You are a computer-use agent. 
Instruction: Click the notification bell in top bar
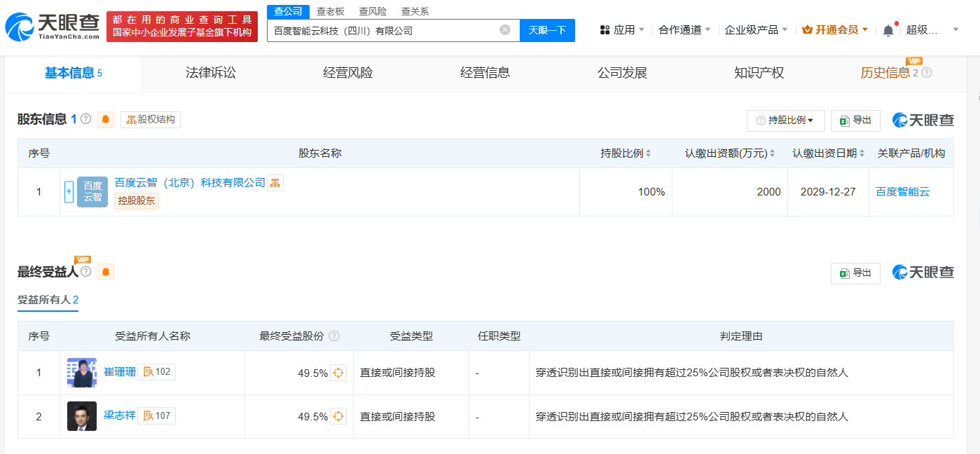tap(888, 30)
